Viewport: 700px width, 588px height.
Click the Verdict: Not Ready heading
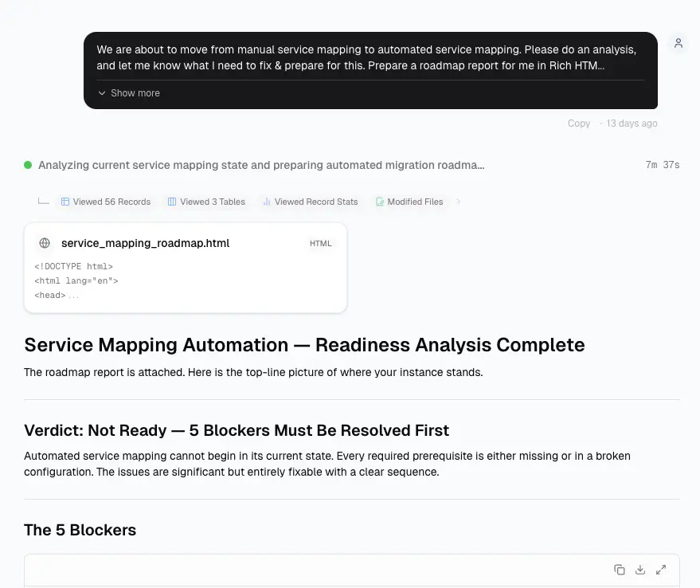[x=237, y=430]
